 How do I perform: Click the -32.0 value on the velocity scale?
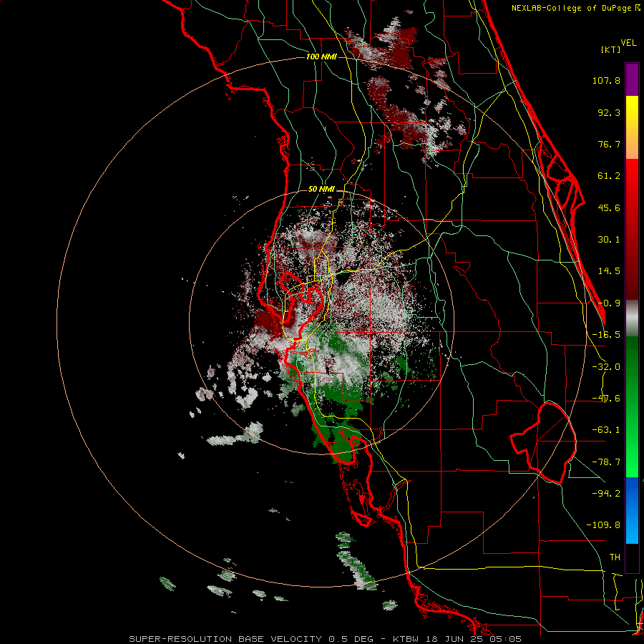[x=606, y=367]
